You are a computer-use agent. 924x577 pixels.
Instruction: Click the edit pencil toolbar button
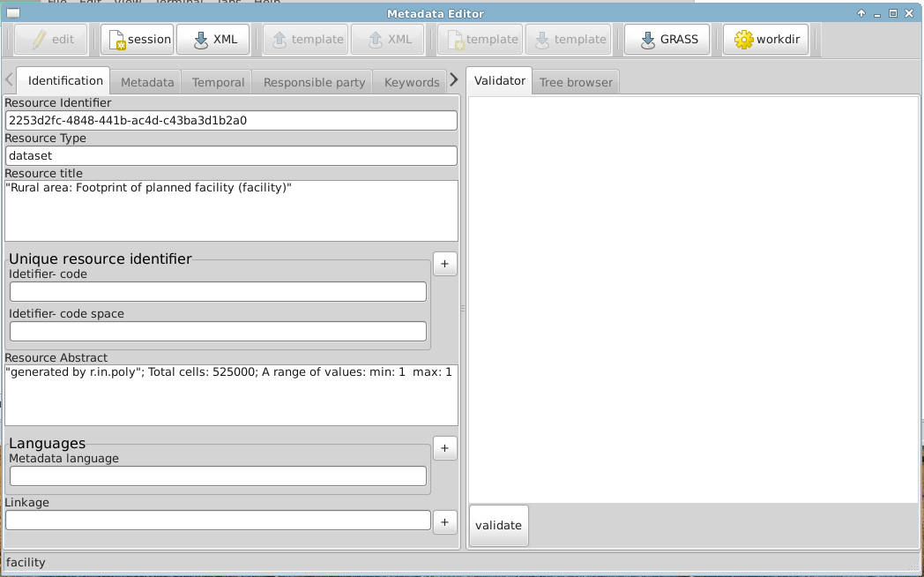click(50, 40)
